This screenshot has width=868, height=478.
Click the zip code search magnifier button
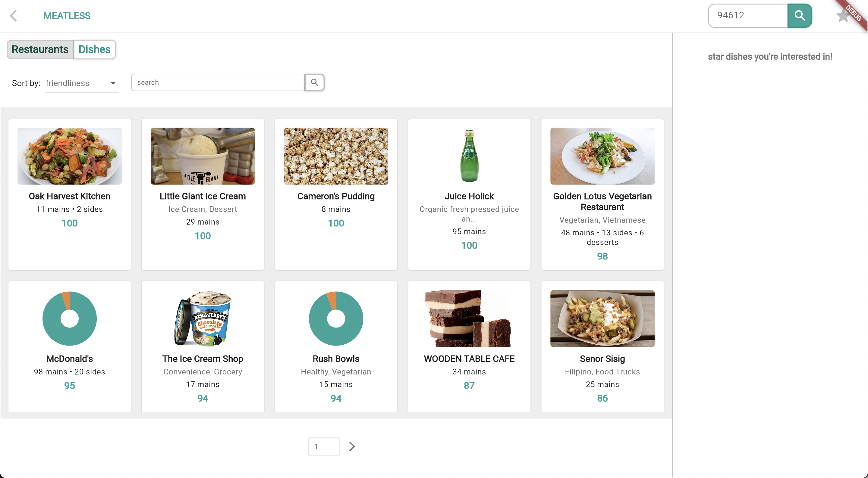800,15
